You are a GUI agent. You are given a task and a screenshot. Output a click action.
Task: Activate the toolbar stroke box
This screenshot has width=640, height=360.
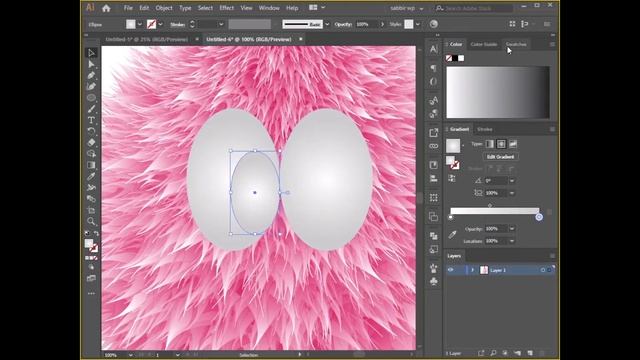coord(94,248)
